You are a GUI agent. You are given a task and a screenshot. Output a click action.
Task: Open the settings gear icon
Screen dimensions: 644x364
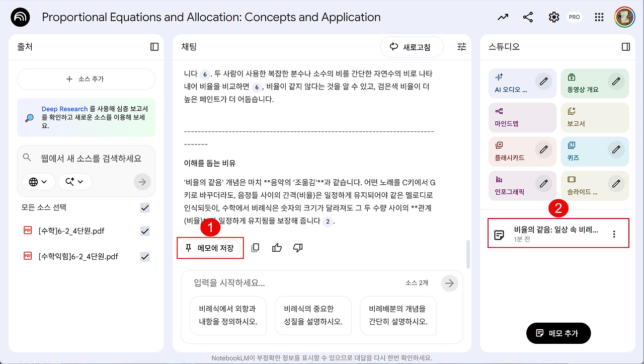tap(554, 17)
